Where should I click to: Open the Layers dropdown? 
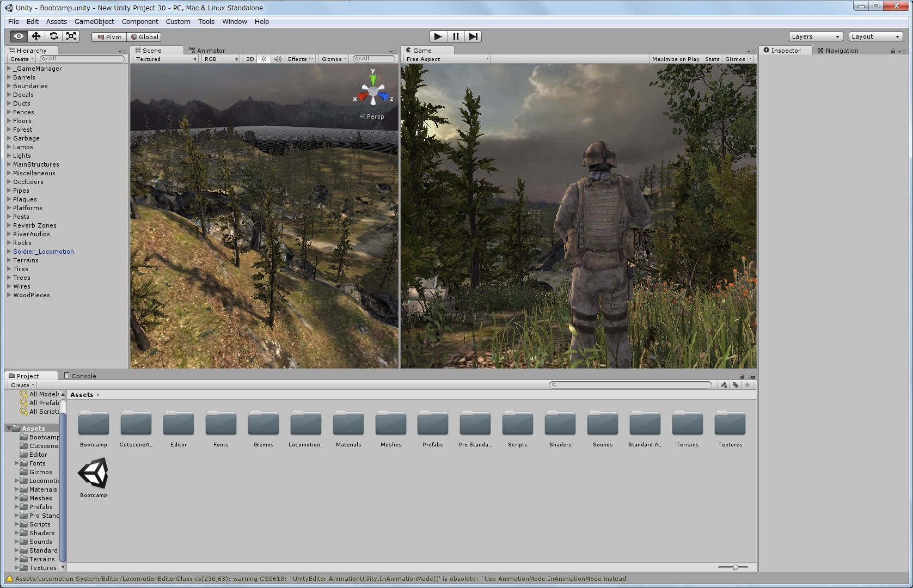point(815,36)
